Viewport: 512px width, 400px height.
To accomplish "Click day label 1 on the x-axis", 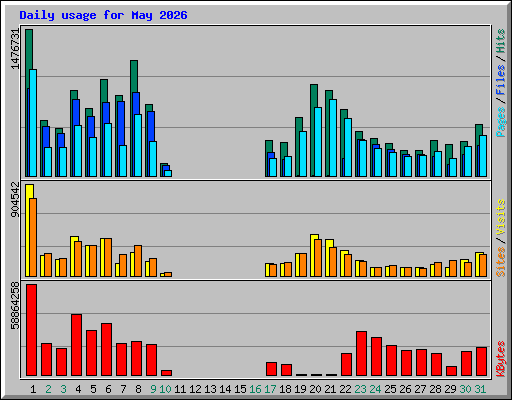I will [33, 389].
